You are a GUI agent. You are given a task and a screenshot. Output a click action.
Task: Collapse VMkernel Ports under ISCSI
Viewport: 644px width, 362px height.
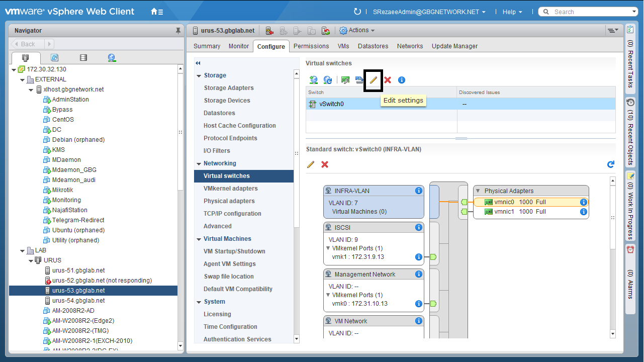pos(328,248)
